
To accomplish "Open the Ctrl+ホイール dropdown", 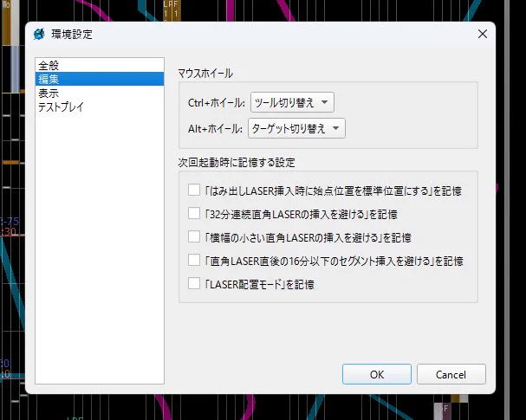I will (292, 102).
